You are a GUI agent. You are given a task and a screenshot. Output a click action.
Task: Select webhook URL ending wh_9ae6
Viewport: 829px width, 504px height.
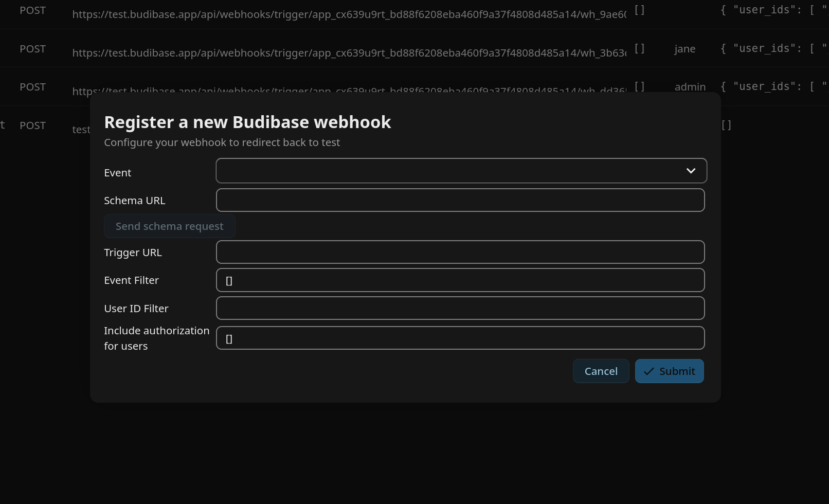tap(349, 14)
